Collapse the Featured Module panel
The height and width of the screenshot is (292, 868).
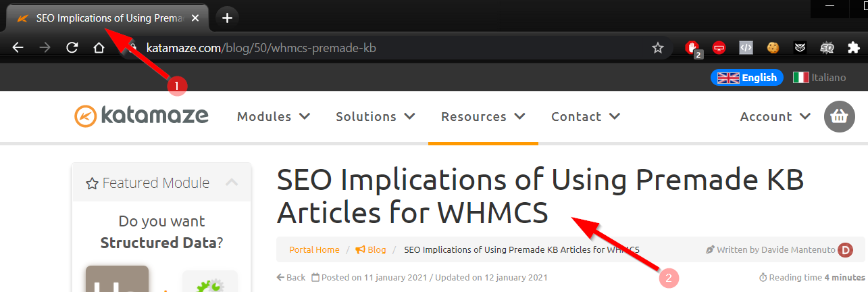click(232, 182)
